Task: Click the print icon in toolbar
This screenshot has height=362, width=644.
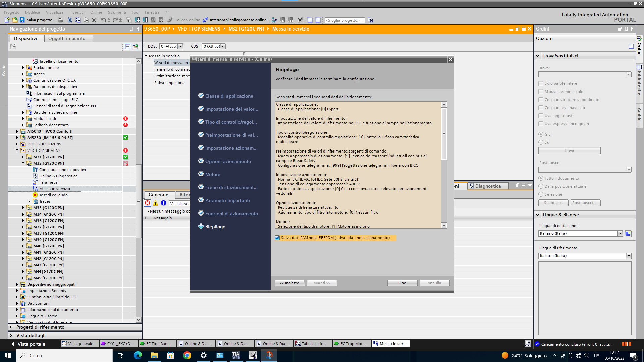Action: coord(60,20)
